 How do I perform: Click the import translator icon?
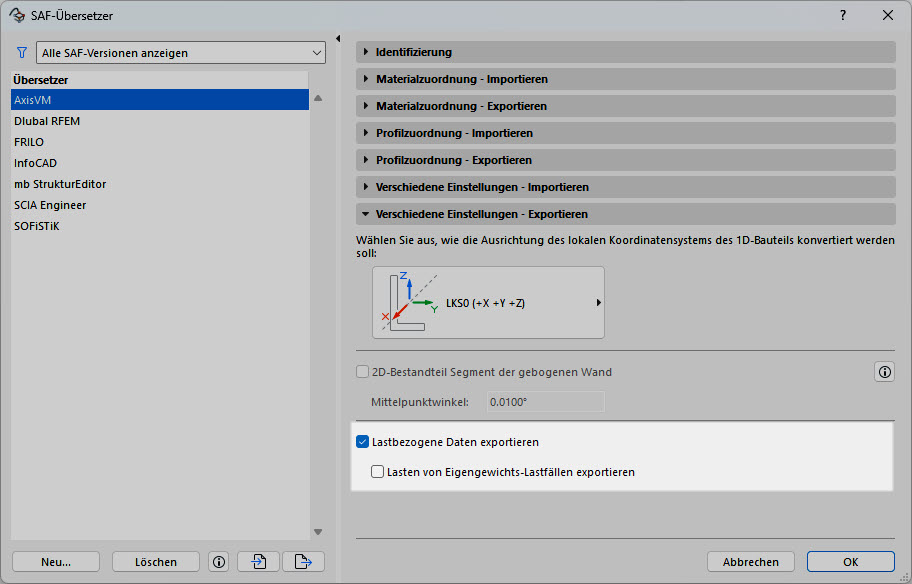tap(259, 562)
